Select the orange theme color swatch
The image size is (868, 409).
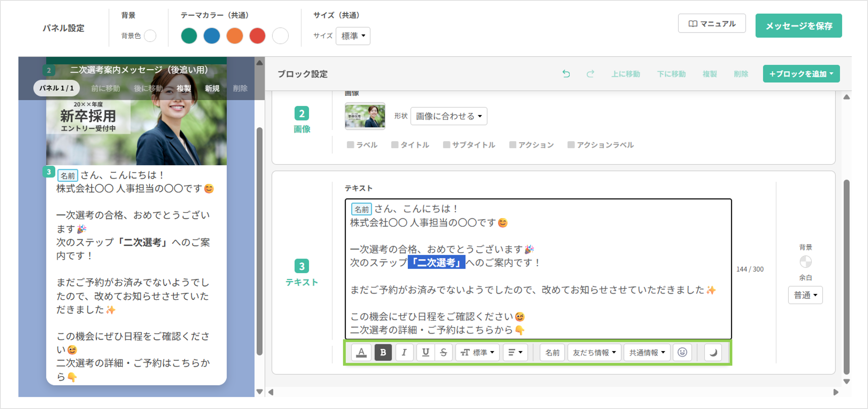[x=235, y=36]
